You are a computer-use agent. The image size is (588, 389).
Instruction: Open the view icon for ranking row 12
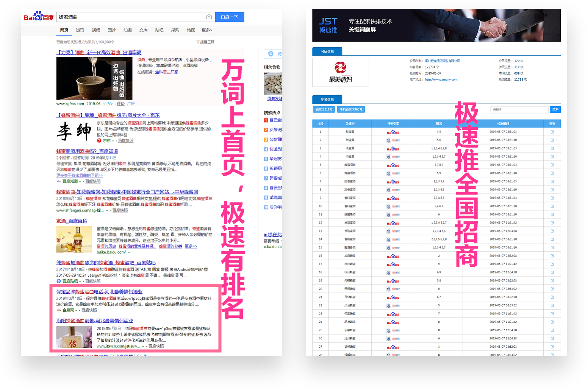(552, 223)
